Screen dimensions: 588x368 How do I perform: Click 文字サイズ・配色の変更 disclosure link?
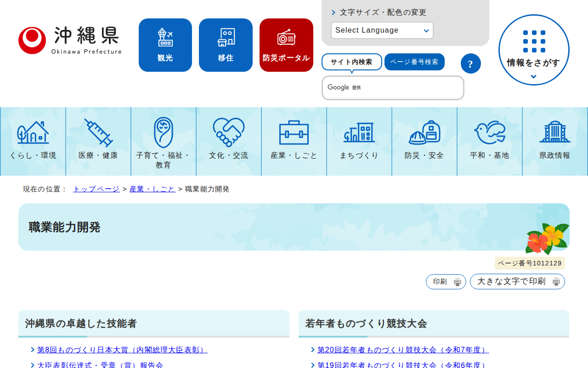(x=382, y=13)
